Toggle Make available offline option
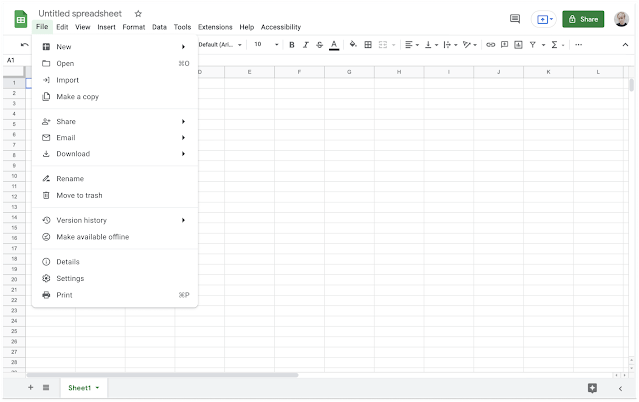639x402 pixels. tap(92, 237)
